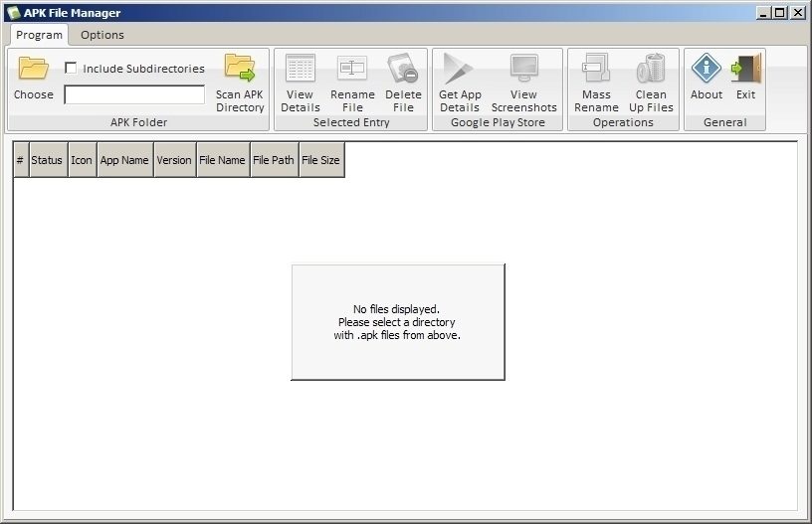812x524 pixels.
Task: Click the Exit door icon
Action: click(746, 68)
